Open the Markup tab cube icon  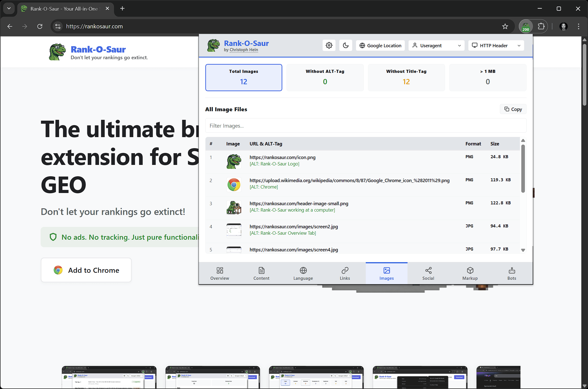[x=470, y=273]
